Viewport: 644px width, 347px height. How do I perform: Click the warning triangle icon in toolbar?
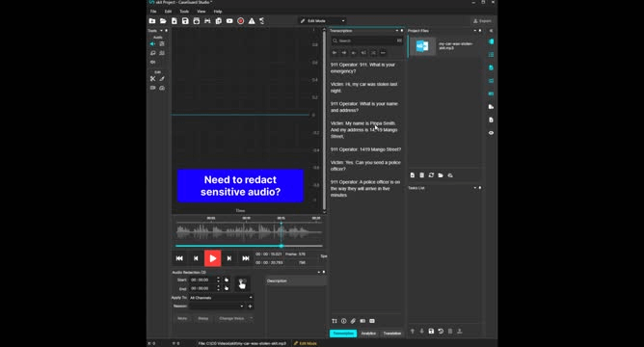pos(252,21)
